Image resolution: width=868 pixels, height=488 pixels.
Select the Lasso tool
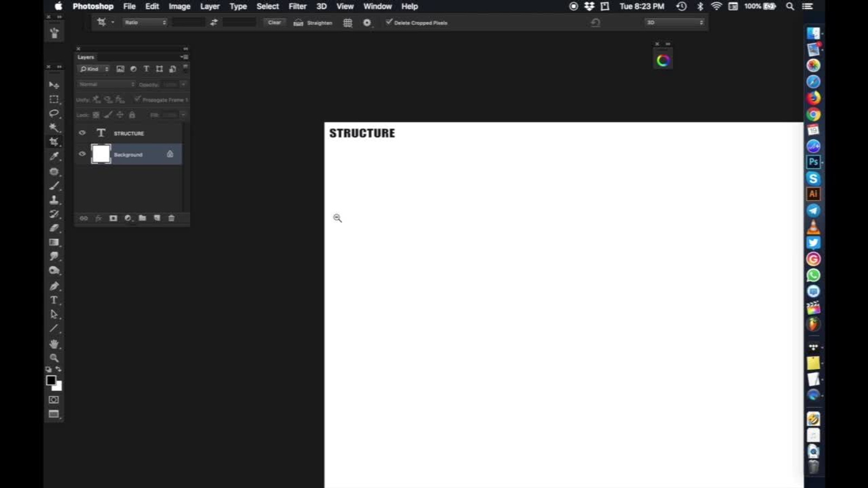54,113
